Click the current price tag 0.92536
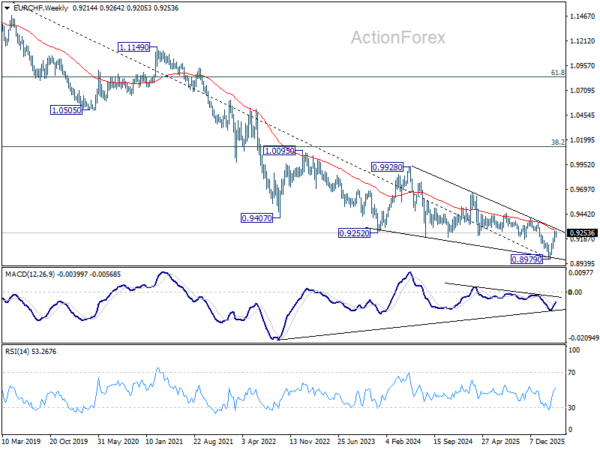This screenshot has height=450, width=600. [582, 233]
